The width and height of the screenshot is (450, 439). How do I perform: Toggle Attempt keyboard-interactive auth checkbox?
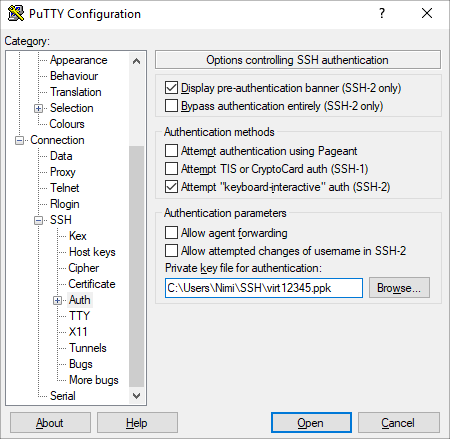(171, 187)
